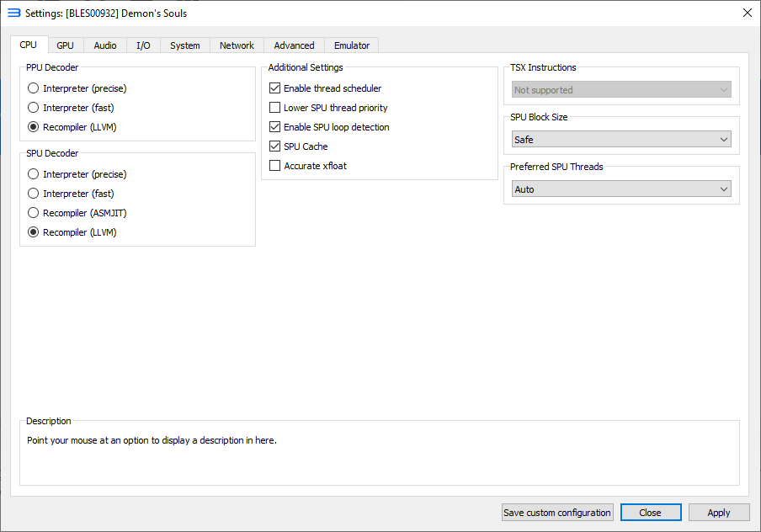Open the Emulator tab

pyautogui.click(x=351, y=45)
